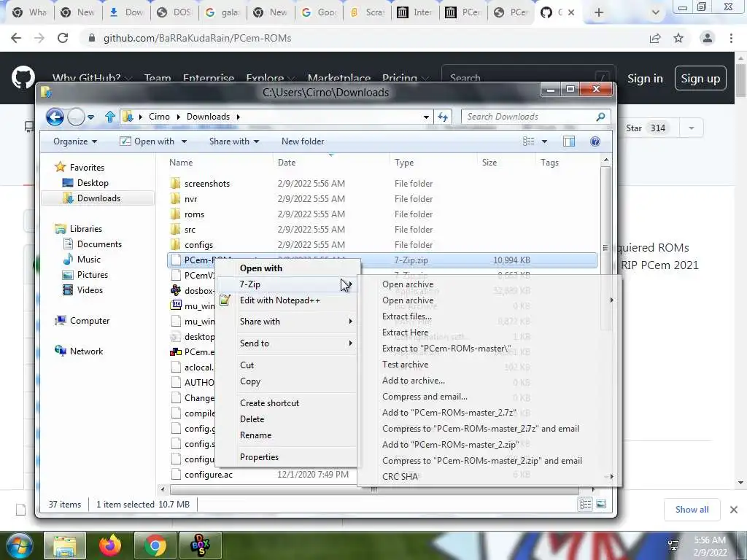Click Show all downloads
Screen dimensions: 747x560
click(692, 510)
